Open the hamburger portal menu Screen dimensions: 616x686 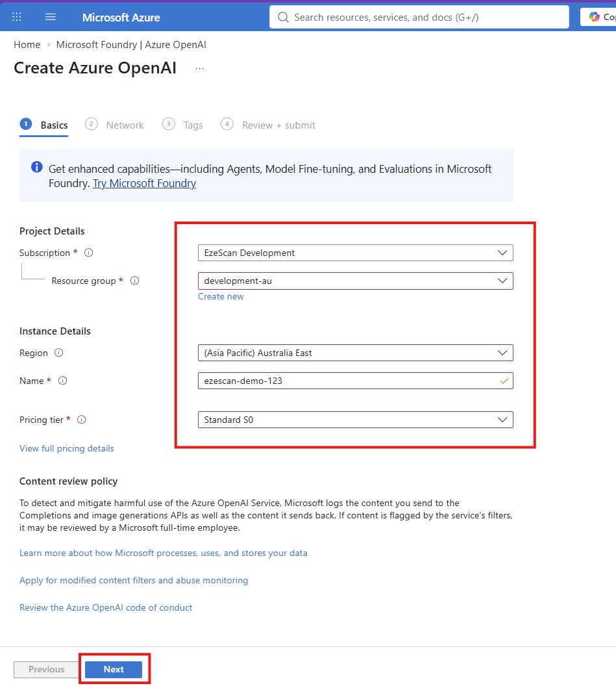(51, 17)
